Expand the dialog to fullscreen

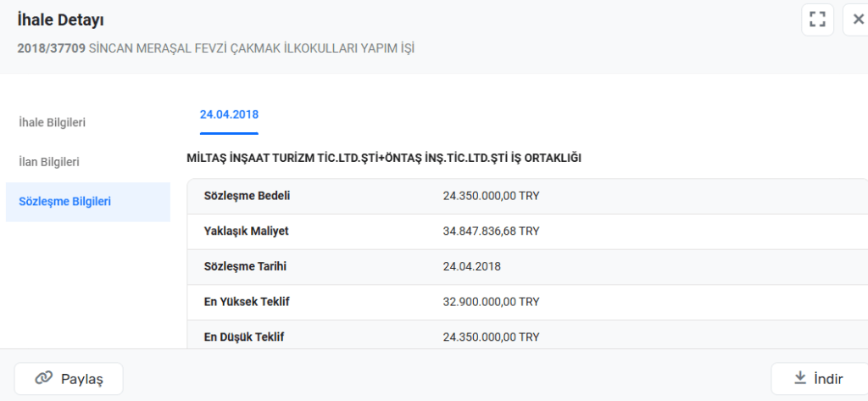click(x=817, y=19)
